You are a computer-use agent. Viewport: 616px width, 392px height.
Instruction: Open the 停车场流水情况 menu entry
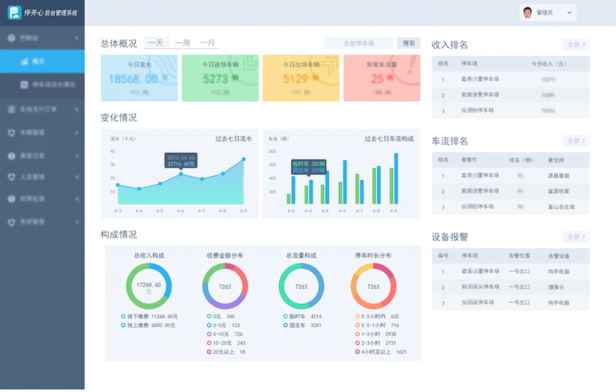[x=42, y=84]
